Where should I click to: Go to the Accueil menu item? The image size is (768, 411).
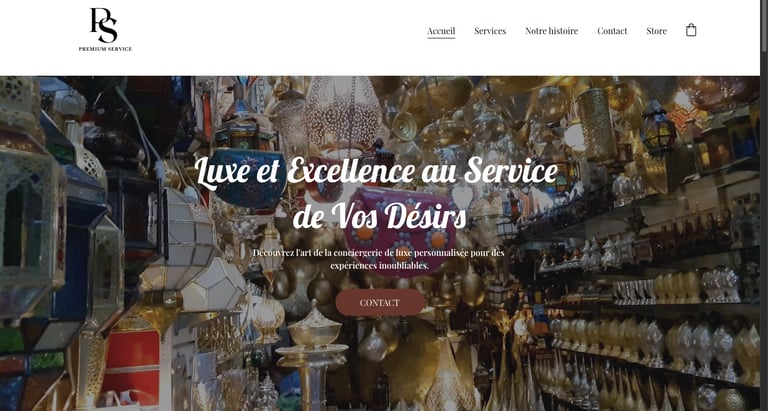point(441,31)
